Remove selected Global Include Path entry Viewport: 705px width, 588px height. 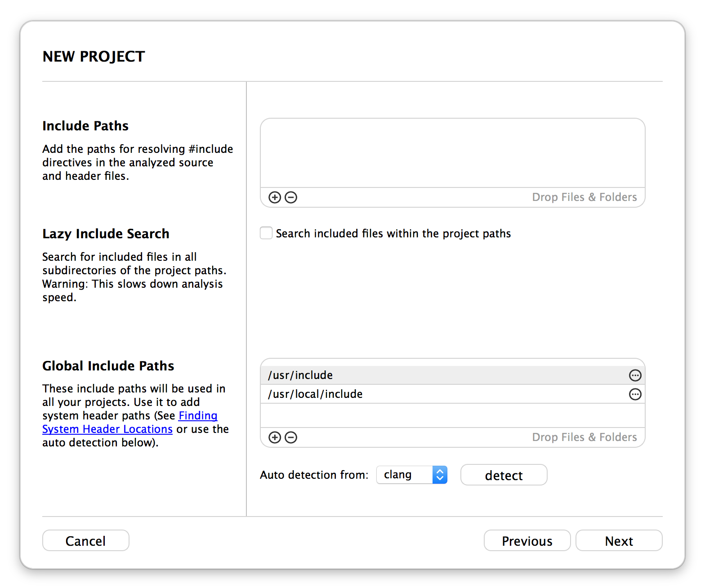(291, 437)
